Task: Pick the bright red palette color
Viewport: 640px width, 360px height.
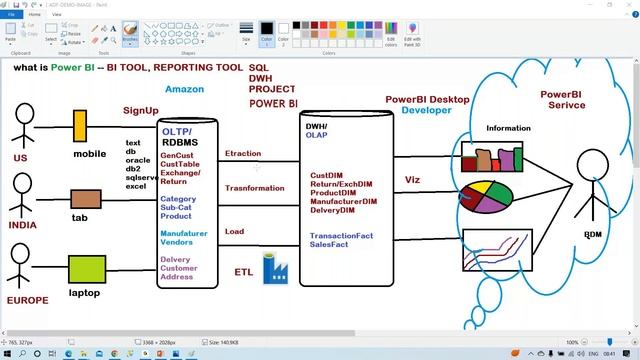Action: (324, 25)
